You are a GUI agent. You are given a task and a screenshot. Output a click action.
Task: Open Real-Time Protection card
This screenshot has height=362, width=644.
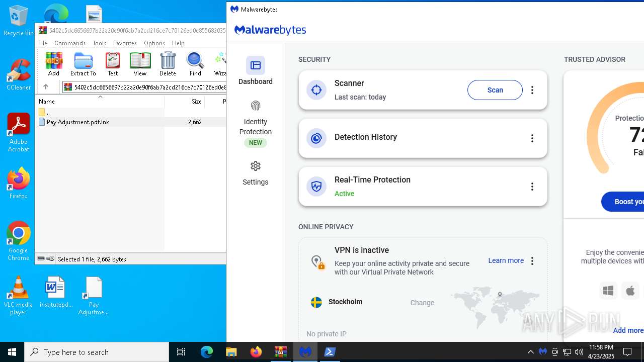point(423,187)
